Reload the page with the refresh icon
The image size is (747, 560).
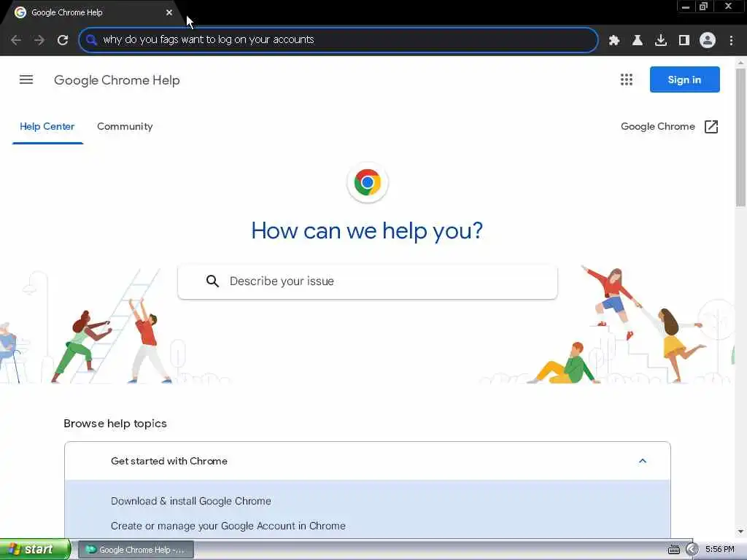[x=63, y=40]
